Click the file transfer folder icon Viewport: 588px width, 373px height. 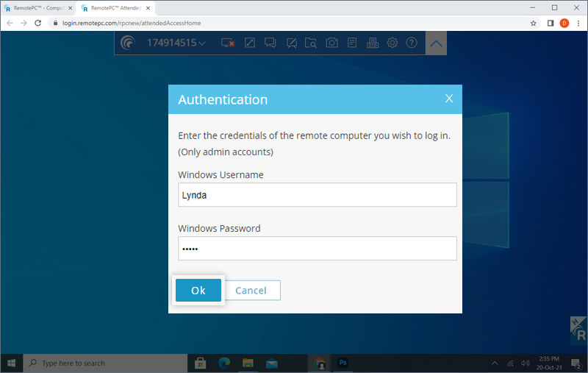pyautogui.click(x=312, y=43)
